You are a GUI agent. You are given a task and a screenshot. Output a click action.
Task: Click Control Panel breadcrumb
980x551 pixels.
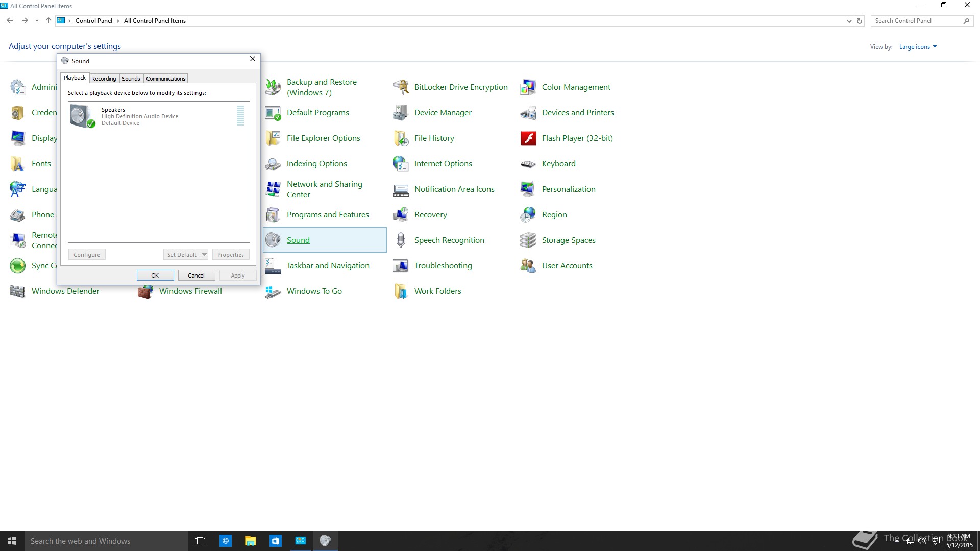[94, 21]
